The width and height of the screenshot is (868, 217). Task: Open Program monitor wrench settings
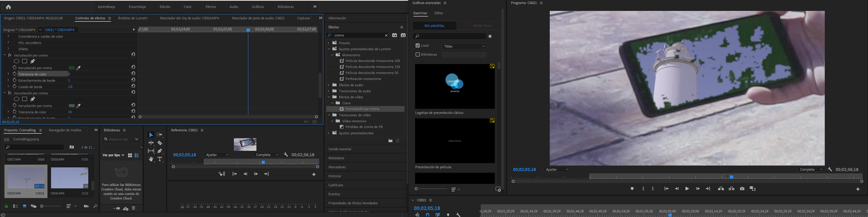click(829, 169)
